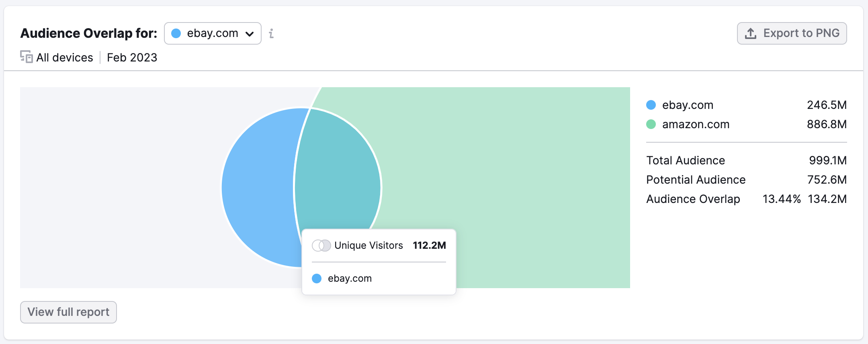Select amazon.com legend label
The width and height of the screenshot is (868, 344).
point(696,124)
